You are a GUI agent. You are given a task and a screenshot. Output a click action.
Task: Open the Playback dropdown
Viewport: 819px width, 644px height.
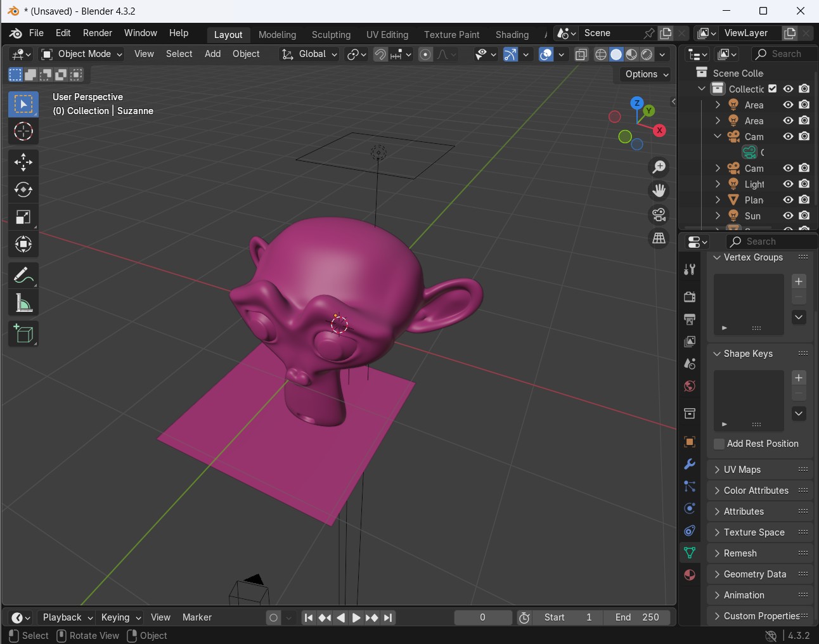pyautogui.click(x=67, y=617)
